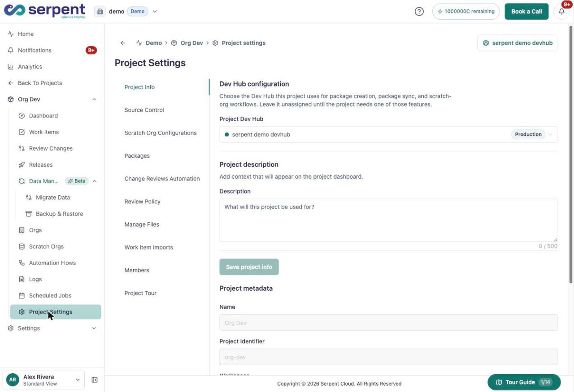
Task: Collapse the sidebar panel icon
Action: click(x=95, y=380)
